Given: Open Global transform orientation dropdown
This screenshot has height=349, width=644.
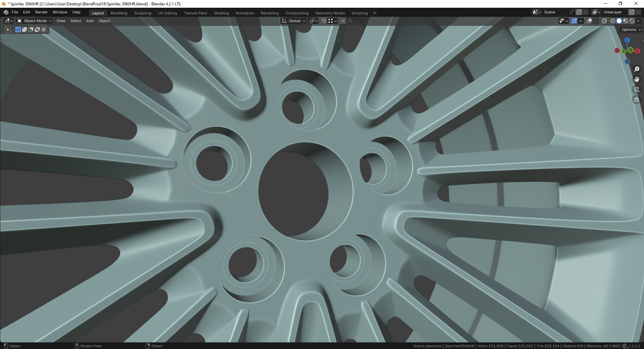Looking at the screenshot, I should tap(293, 21).
